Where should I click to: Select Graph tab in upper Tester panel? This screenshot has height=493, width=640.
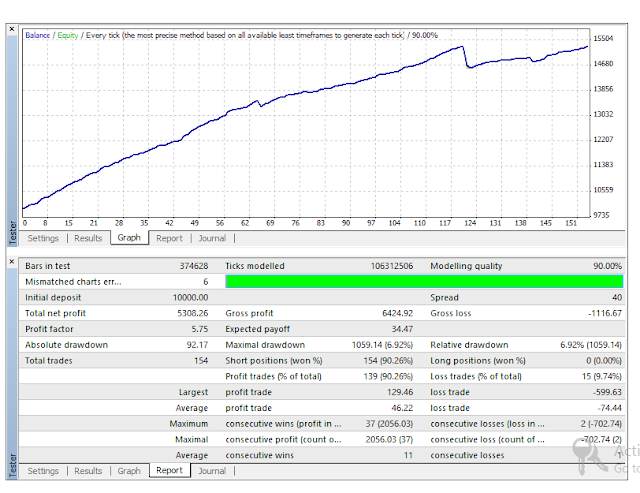click(x=129, y=238)
